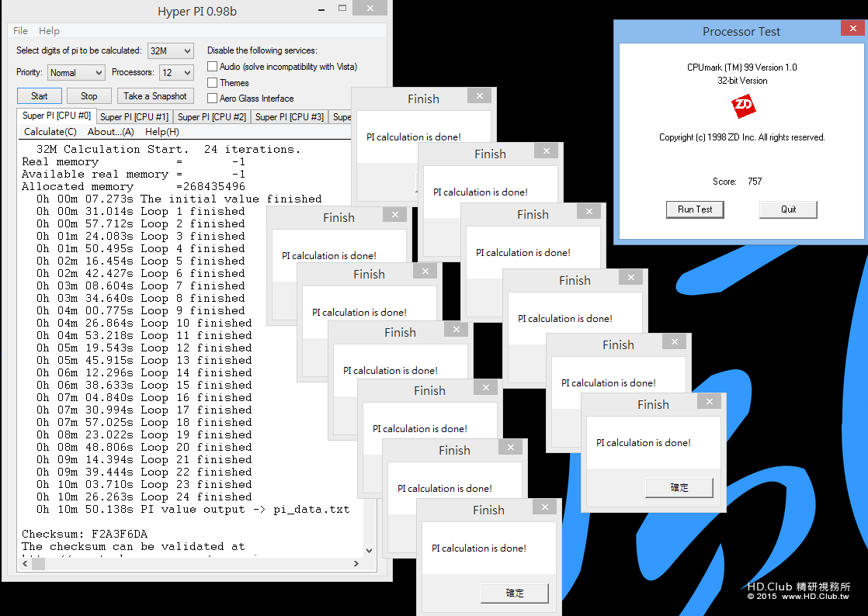Enable the Audio service disable checkbox
The image size is (868, 616).
[212, 67]
